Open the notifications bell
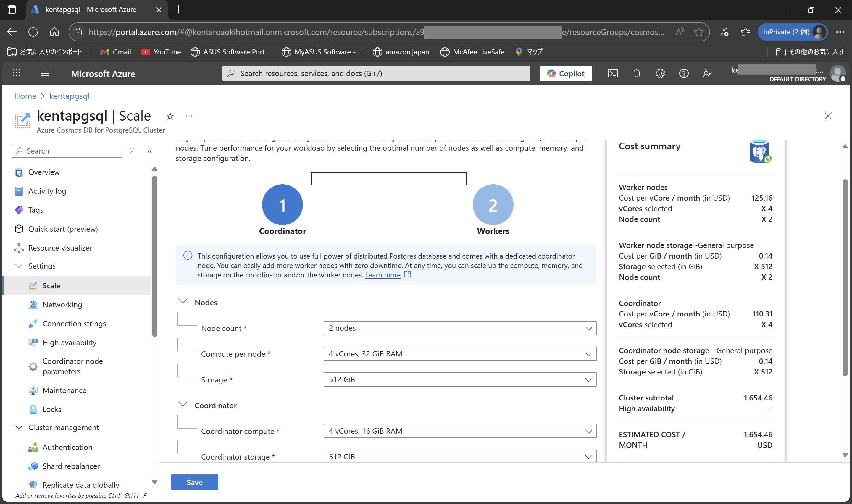The width and height of the screenshot is (852, 504). pyautogui.click(x=636, y=73)
